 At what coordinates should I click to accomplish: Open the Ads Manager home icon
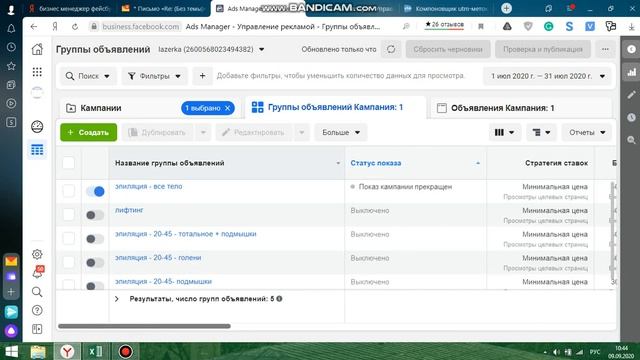(x=37, y=49)
